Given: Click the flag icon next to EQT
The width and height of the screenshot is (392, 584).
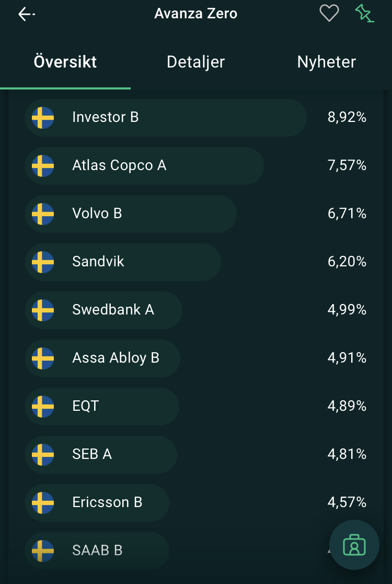Looking at the screenshot, I should coord(43,407).
